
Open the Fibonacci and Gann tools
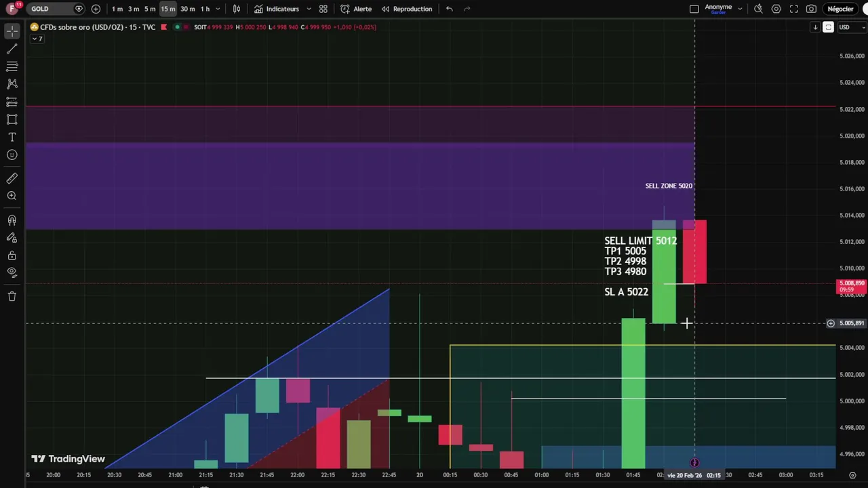coord(12,66)
